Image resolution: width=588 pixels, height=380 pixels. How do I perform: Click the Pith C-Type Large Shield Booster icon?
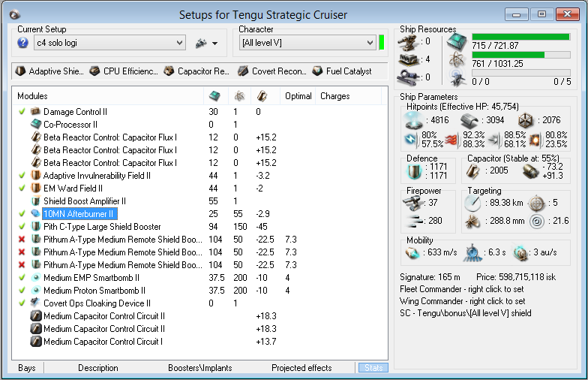pyautogui.click(x=36, y=227)
